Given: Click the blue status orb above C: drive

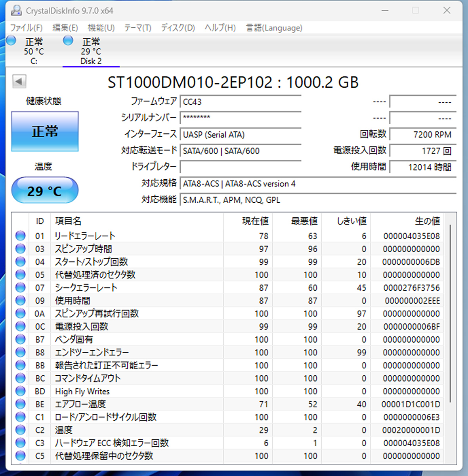Looking at the screenshot, I should (11, 40).
